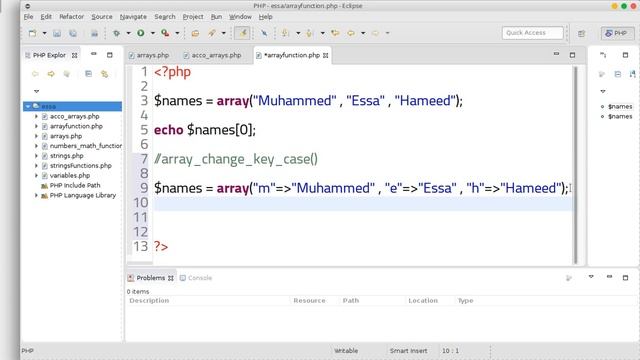
Task: Click the Search flashlight toolbar icon
Action: (x=211, y=33)
